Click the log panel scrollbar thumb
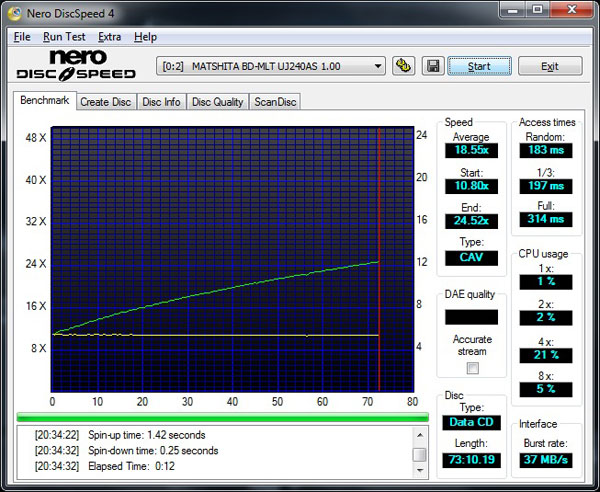600x492 pixels. pos(419,455)
